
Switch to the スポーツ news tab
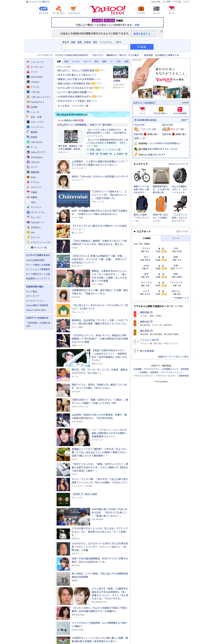tap(87, 61)
